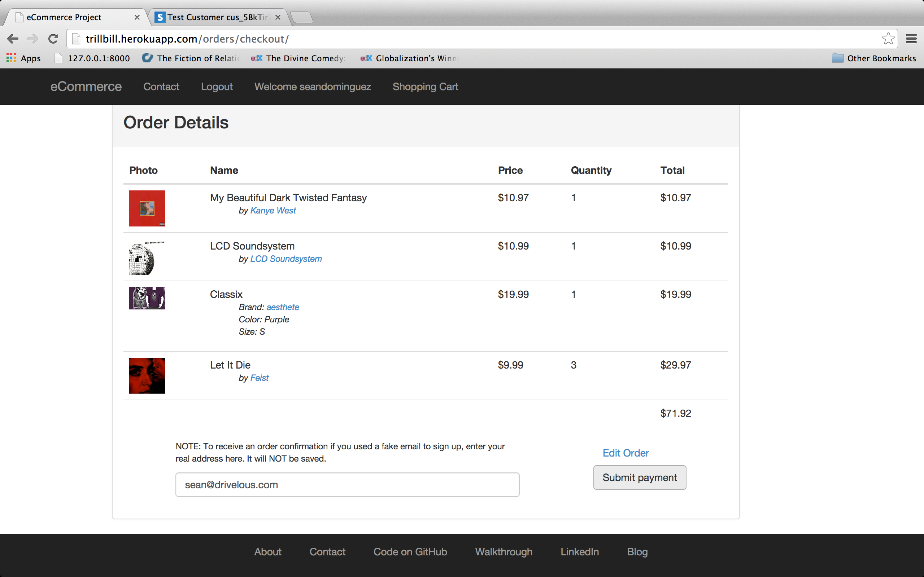Reload the checkout page
Image resolution: width=924 pixels, height=577 pixels.
[x=53, y=39]
